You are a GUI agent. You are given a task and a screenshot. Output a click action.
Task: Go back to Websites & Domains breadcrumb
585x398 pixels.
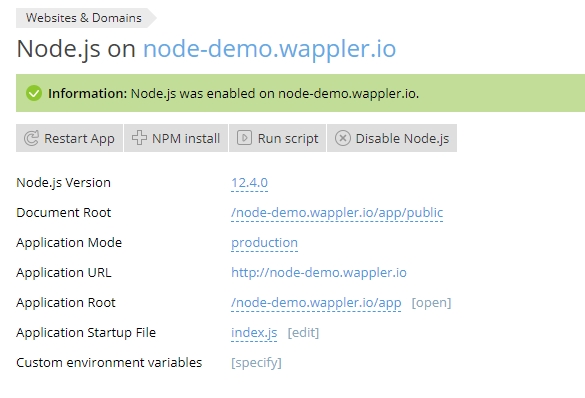(x=84, y=18)
